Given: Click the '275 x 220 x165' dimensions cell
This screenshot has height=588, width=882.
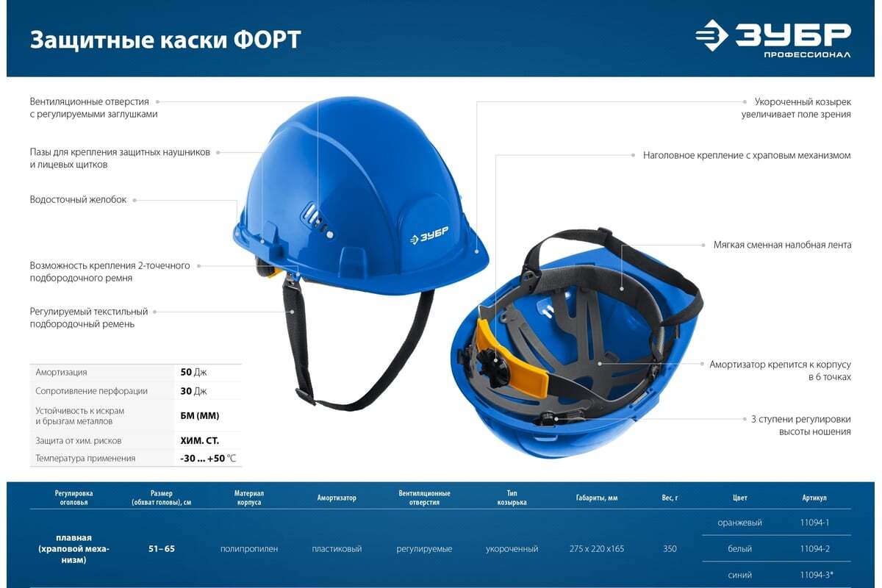Looking at the screenshot, I should 597,549.
